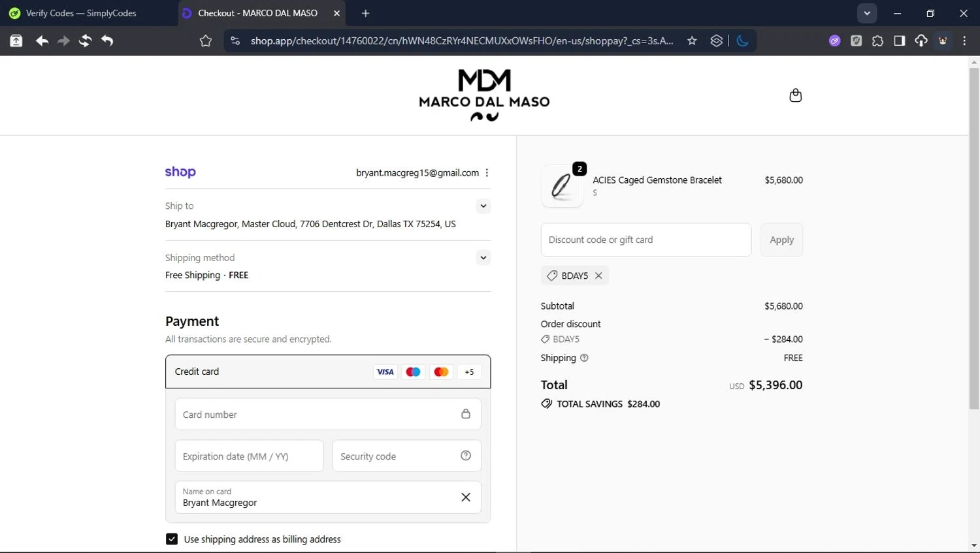Click the Maestro card icon

pyautogui.click(x=413, y=372)
